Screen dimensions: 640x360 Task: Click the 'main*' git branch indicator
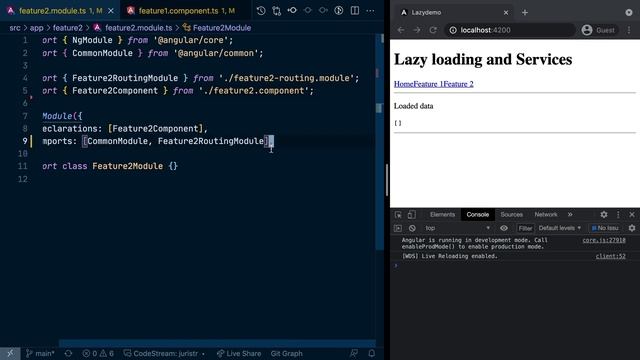tap(40, 353)
